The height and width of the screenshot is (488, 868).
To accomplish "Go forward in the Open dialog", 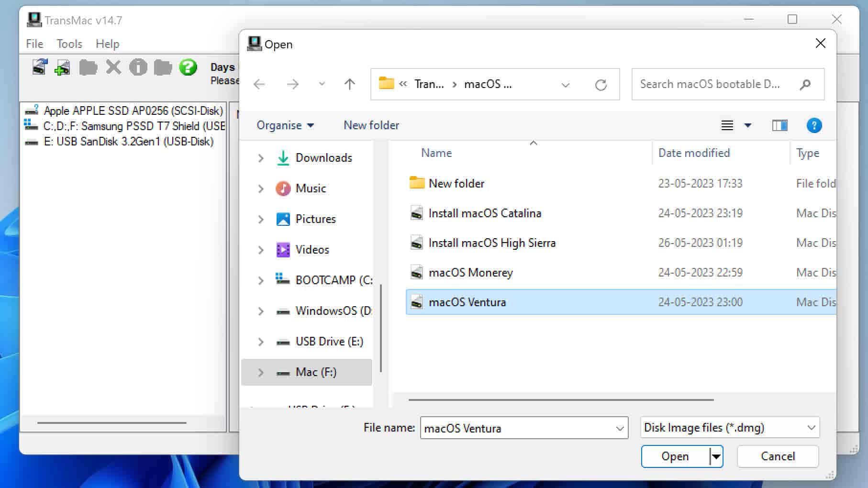I will (292, 85).
